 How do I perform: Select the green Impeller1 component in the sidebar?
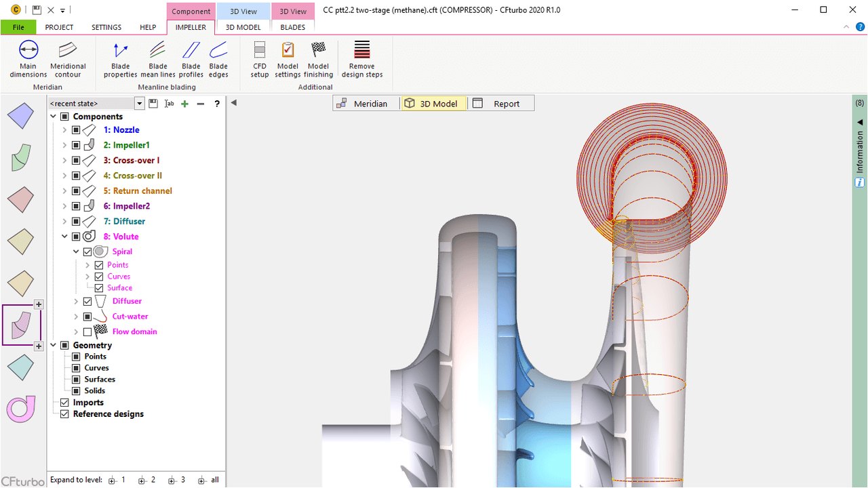tap(21, 157)
